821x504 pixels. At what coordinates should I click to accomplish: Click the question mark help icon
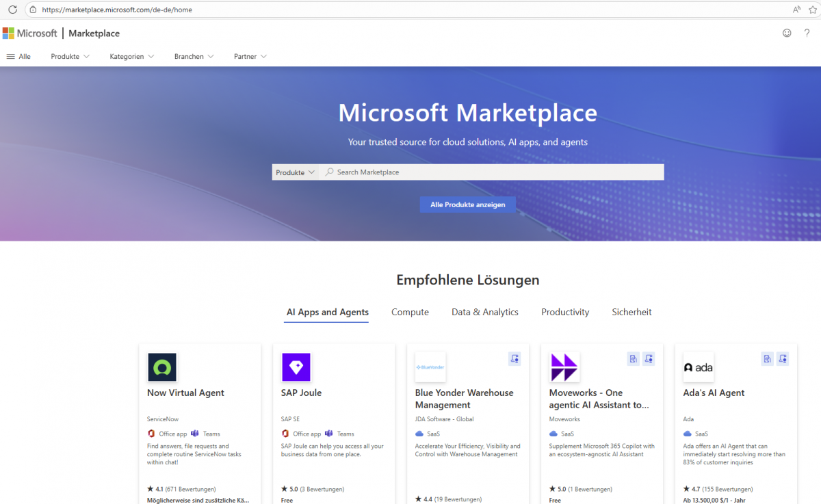[807, 33]
